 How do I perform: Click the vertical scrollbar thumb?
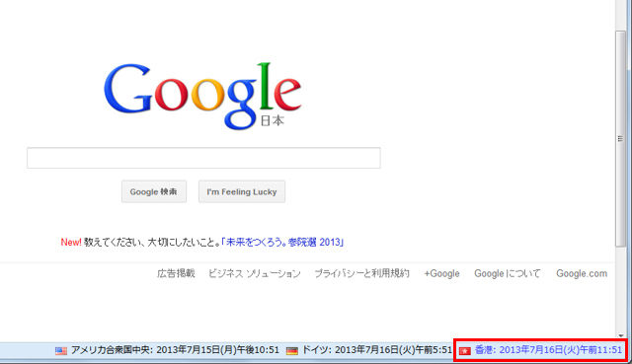click(620, 139)
